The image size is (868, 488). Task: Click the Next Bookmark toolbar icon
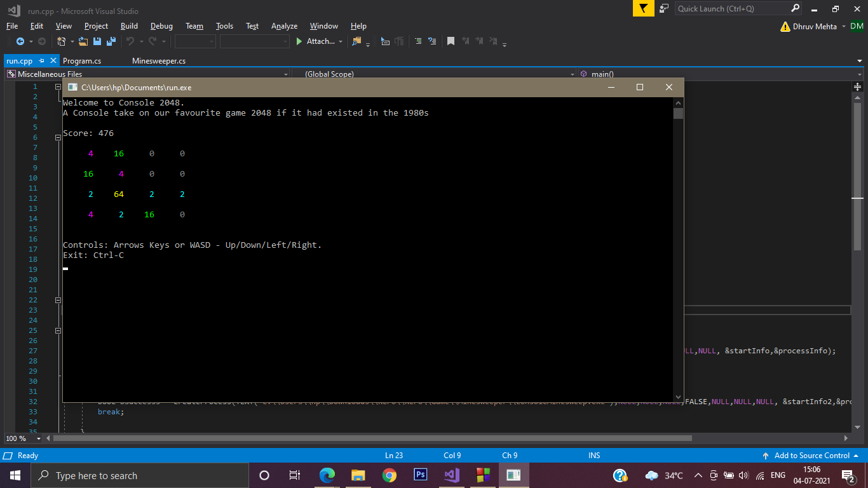(x=480, y=41)
